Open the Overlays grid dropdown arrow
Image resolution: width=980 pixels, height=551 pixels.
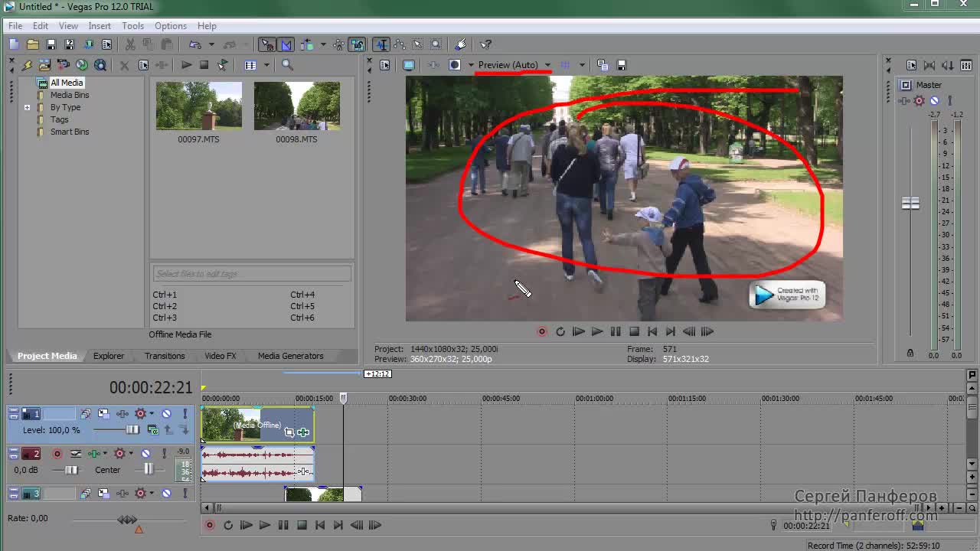[582, 65]
